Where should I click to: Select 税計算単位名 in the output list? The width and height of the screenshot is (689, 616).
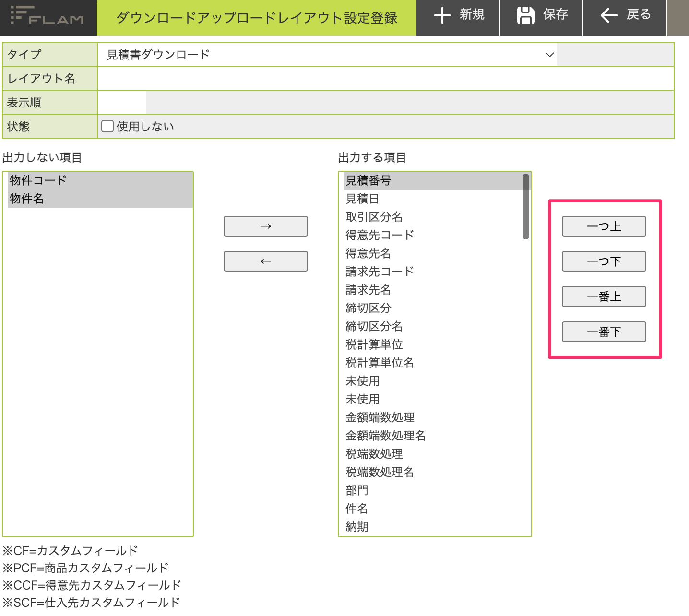tap(433, 363)
